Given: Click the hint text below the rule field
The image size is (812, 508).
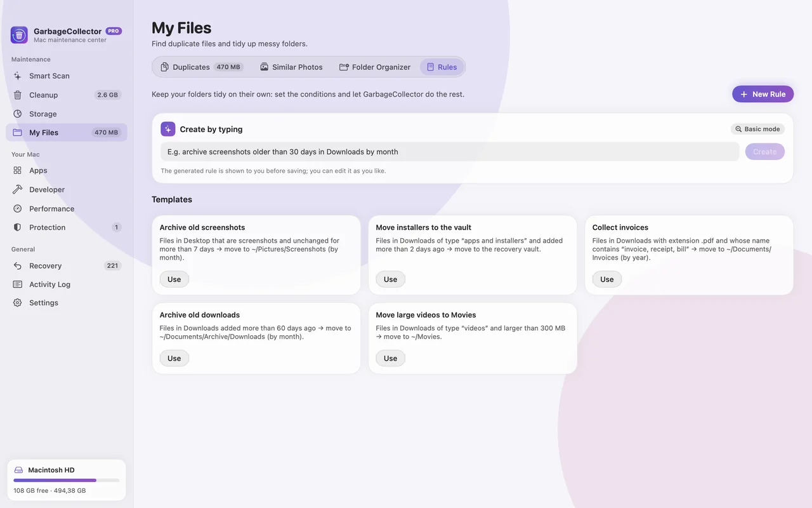Looking at the screenshot, I should (x=273, y=171).
